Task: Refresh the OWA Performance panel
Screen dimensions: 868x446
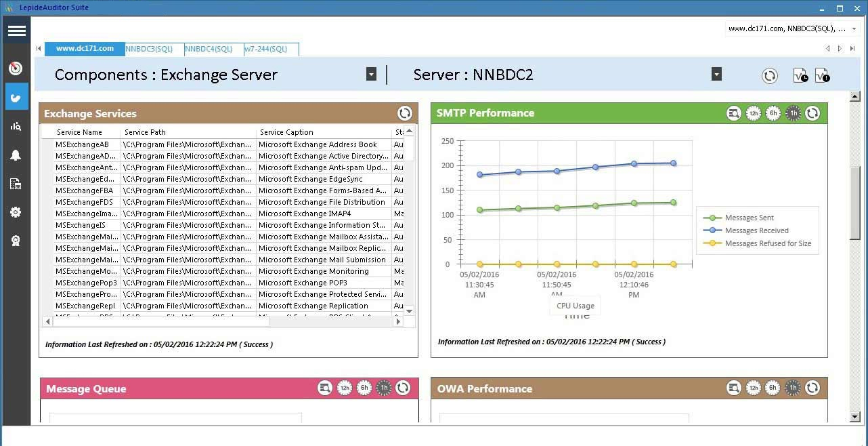Action: tap(812, 388)
